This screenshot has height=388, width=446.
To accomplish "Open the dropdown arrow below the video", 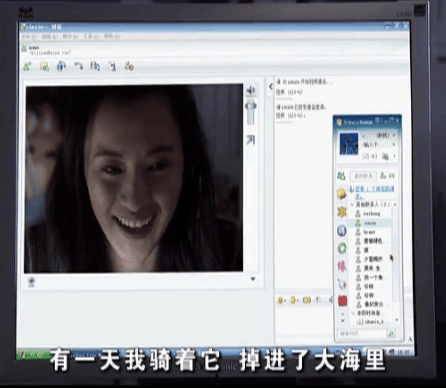I will (x=253, y=279).
